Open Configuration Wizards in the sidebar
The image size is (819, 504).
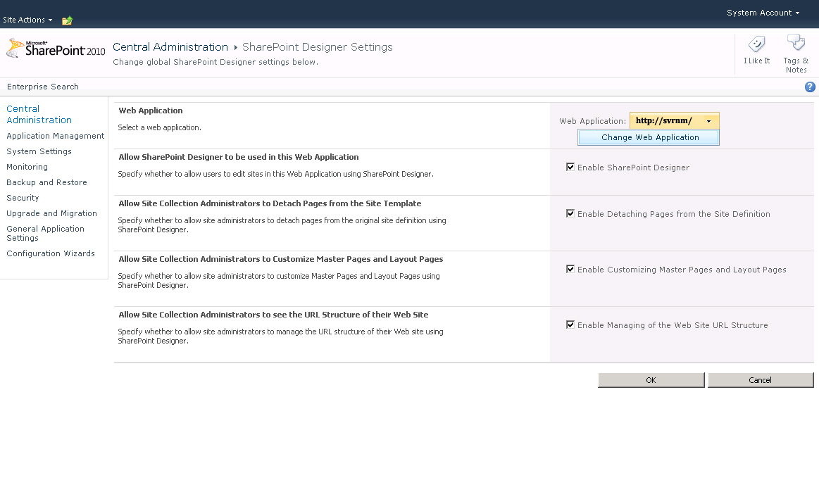point(51,253)
